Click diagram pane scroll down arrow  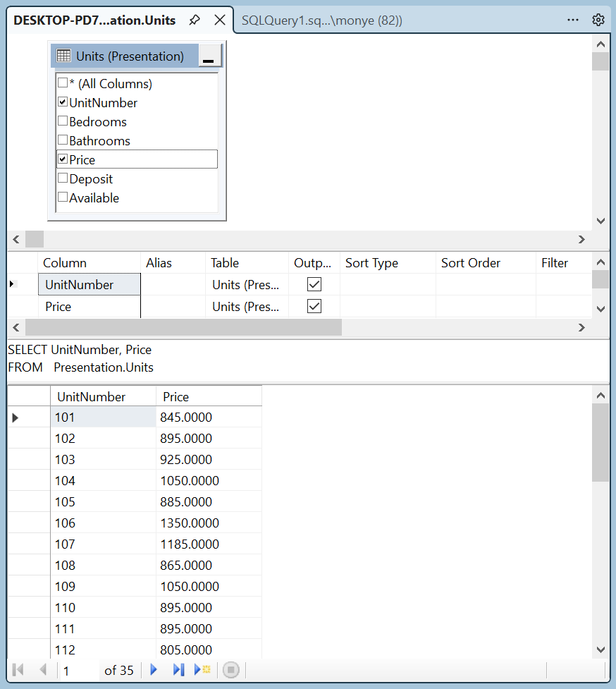point(600,221)
